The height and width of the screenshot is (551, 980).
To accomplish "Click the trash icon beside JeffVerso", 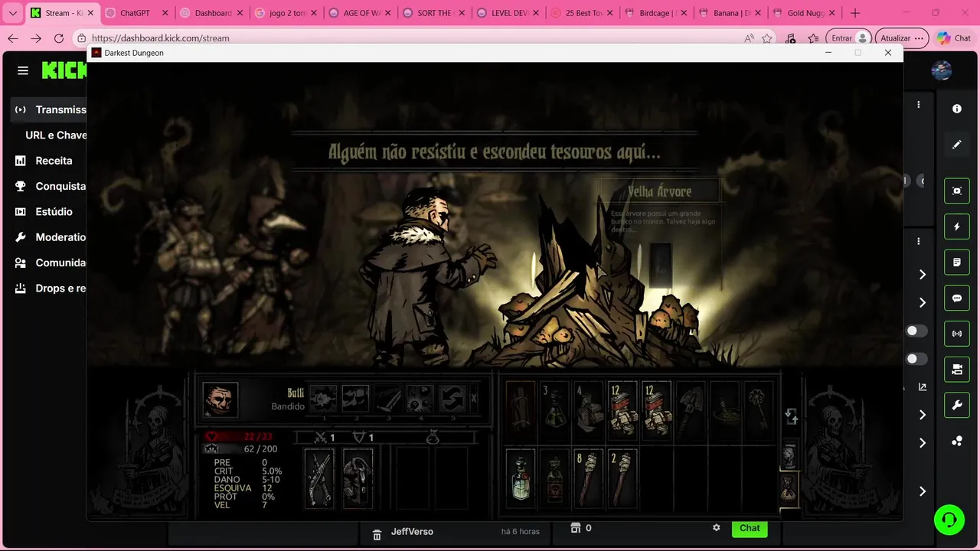I will click(377, 534).
